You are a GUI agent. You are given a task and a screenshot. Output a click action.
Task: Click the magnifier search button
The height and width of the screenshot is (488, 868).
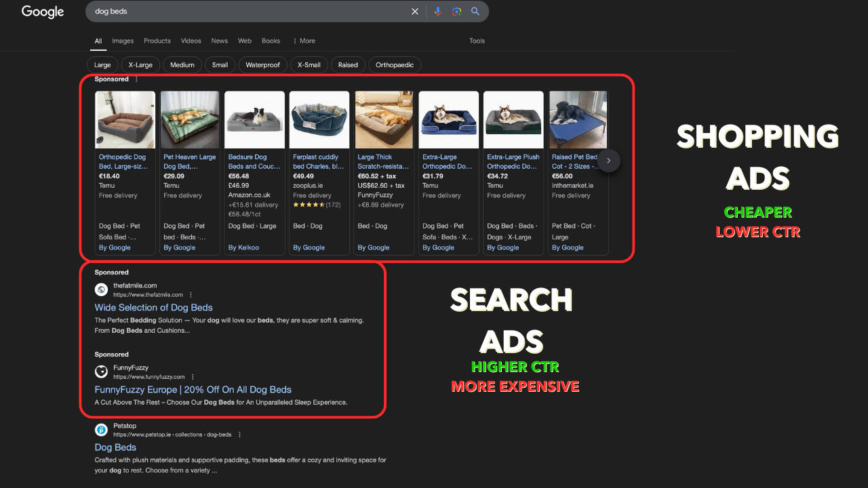click(475, 12)
